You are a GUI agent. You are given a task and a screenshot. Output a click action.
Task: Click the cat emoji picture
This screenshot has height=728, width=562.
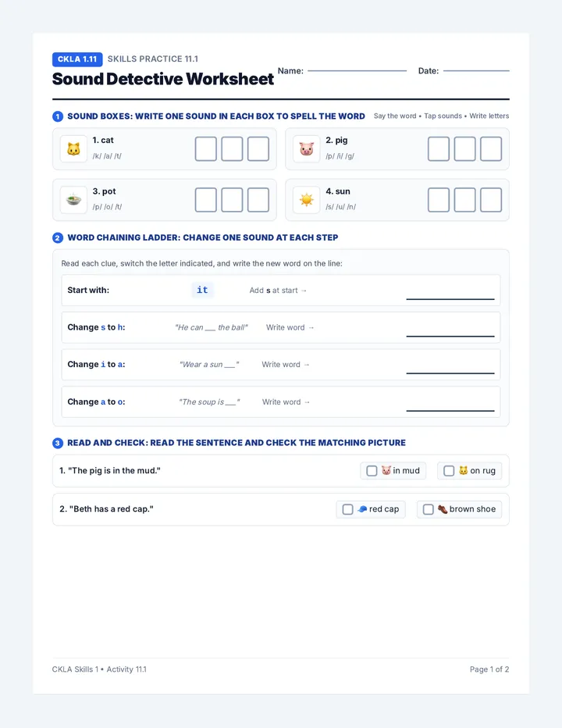[x=74, y=149]
